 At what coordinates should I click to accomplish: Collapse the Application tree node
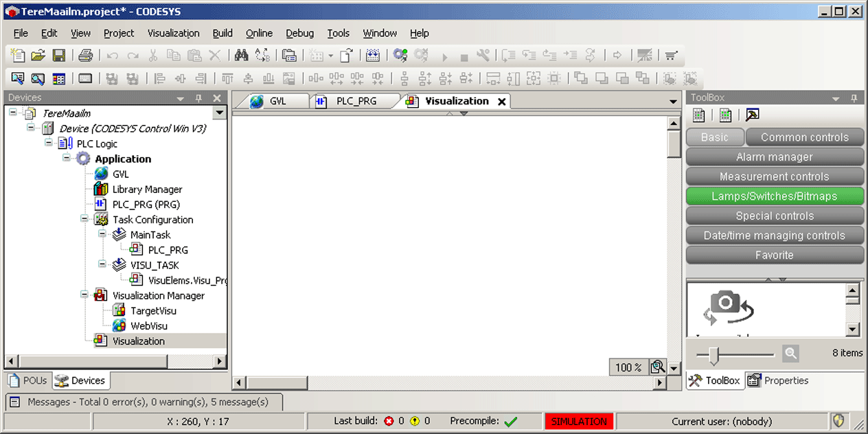point(67,158)
